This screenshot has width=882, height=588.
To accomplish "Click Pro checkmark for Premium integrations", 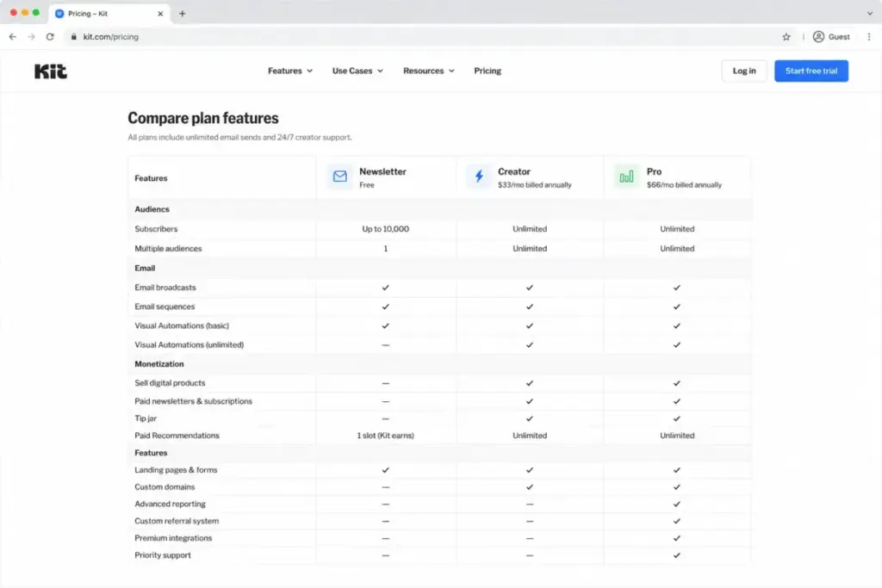I will coord(677,538).
